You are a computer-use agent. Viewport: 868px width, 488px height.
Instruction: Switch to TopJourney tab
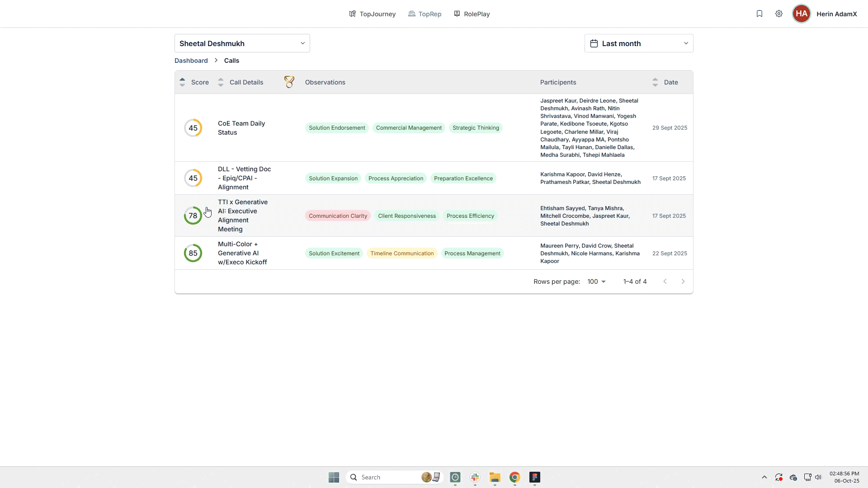(x=372, y=14)
